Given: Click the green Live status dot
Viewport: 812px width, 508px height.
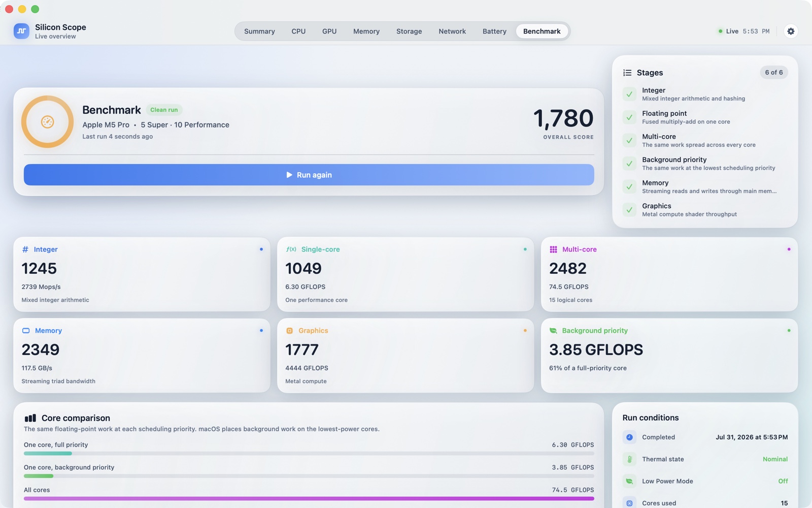Looking at the screenshot, I should tap(720, 31).
